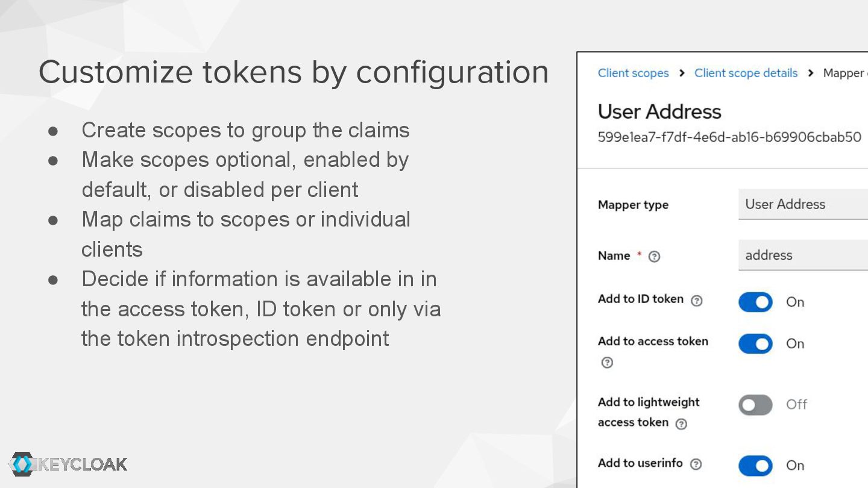Toggle the Add to userinfo switch
Image resolution: width=868 pixels, height=488 pixels.
pyautogui.click(x=755, y=465)
